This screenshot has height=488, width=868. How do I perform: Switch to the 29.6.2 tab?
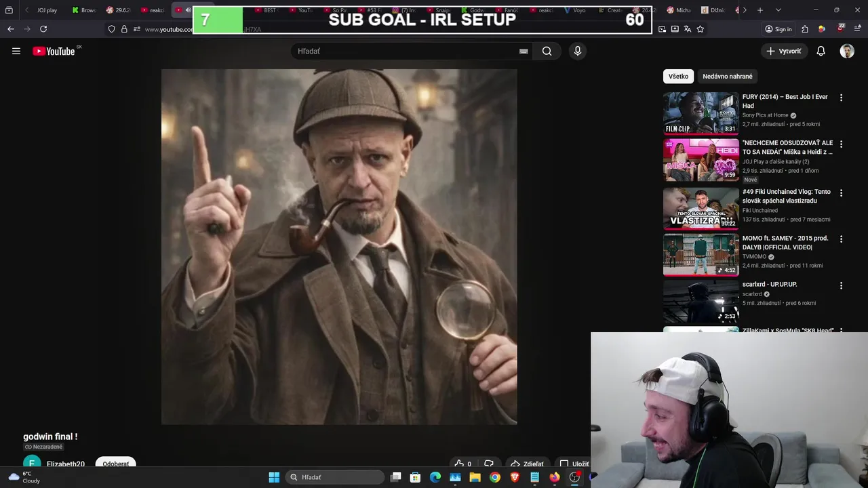pos(118,10)
